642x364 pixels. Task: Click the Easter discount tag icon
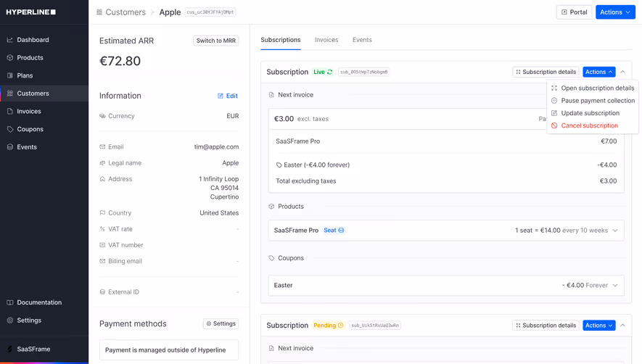coord(279,165)
